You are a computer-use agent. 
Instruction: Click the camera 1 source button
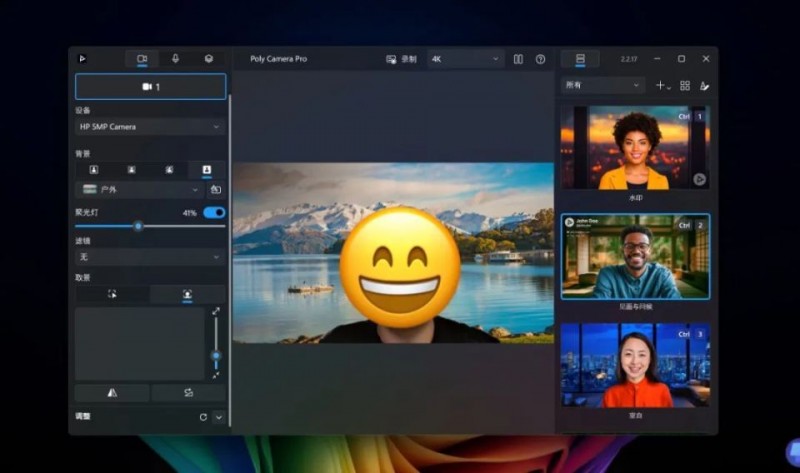coord(151,87)
